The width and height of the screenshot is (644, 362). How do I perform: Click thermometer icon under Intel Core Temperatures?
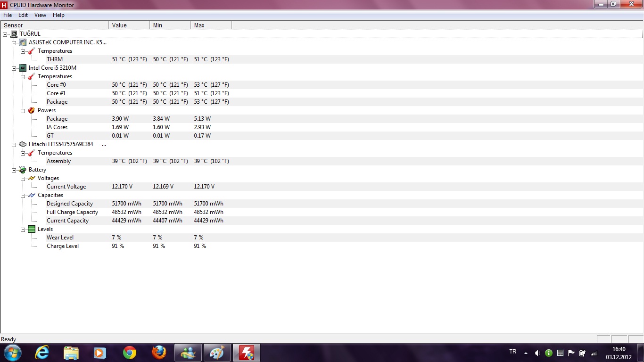[32, 76]
